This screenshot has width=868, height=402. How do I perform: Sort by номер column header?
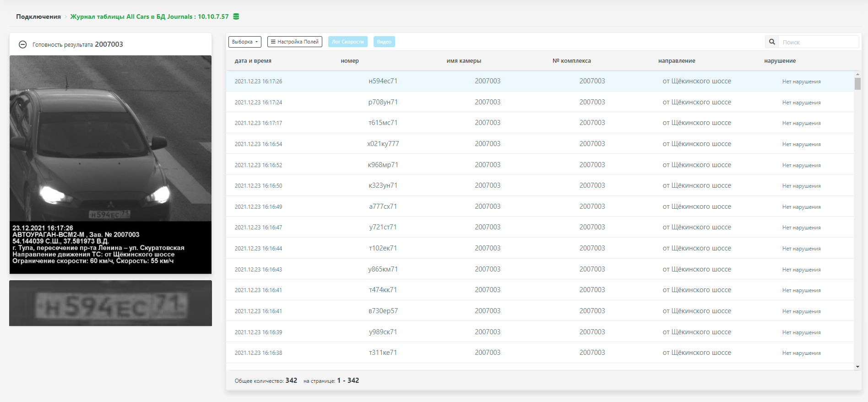coord(349,61)
